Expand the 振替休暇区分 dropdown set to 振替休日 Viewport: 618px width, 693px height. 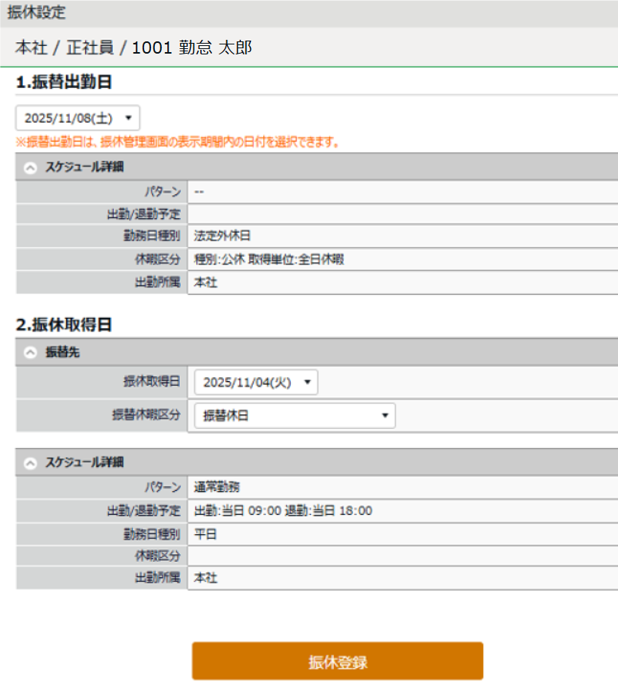tap(294, 416)
